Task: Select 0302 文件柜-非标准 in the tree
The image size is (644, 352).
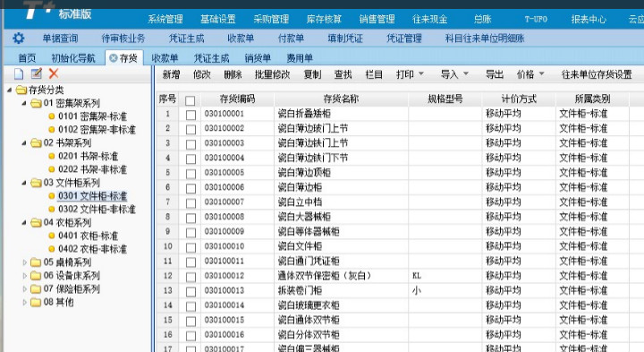Action: (97, 210)
